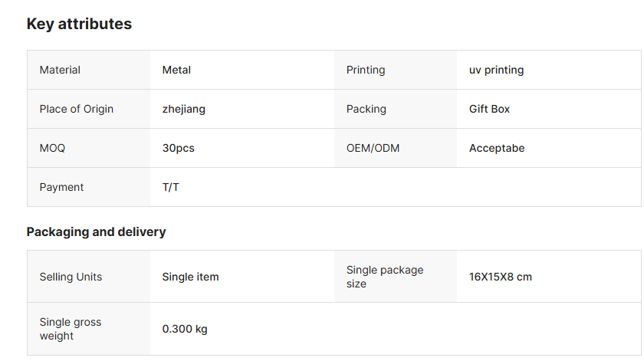Click the 16X15X8 cm package size

500,277
